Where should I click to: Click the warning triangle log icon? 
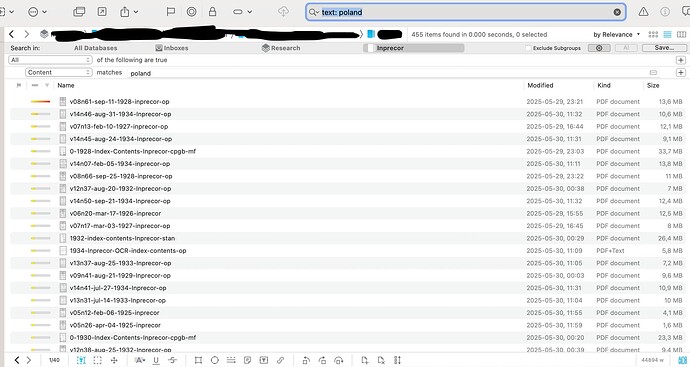point(643,12)
